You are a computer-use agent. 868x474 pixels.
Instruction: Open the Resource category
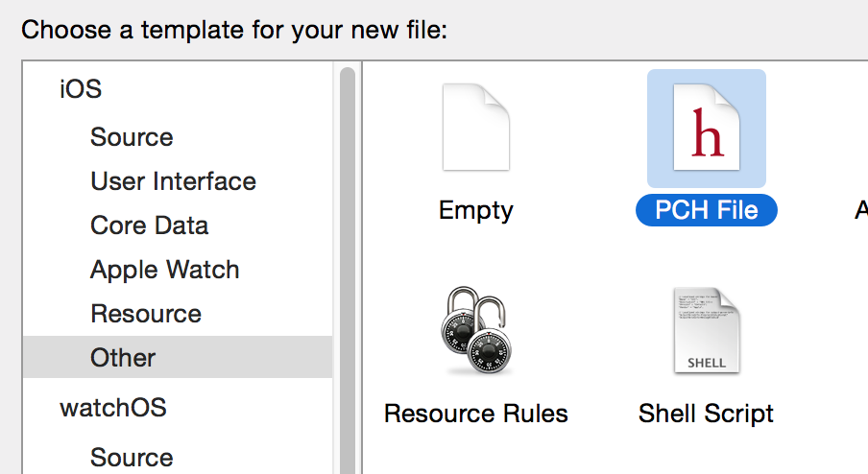(146, 314)
